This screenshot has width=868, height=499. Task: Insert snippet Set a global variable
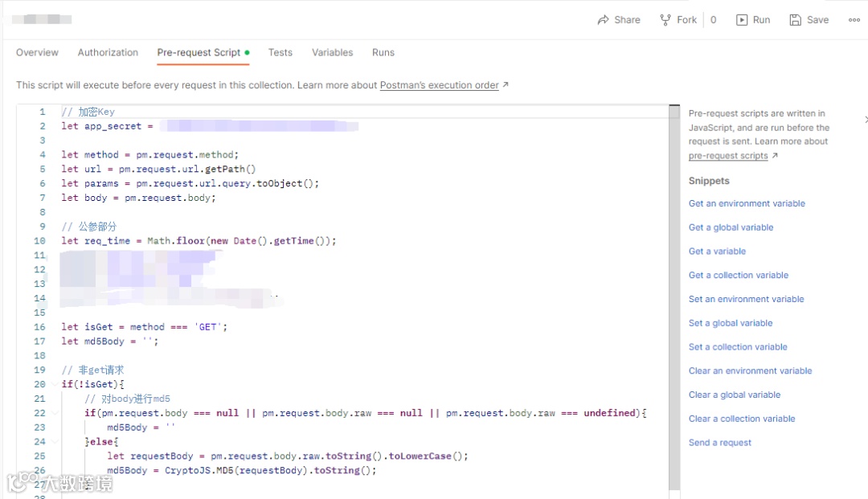pos(730,323)
